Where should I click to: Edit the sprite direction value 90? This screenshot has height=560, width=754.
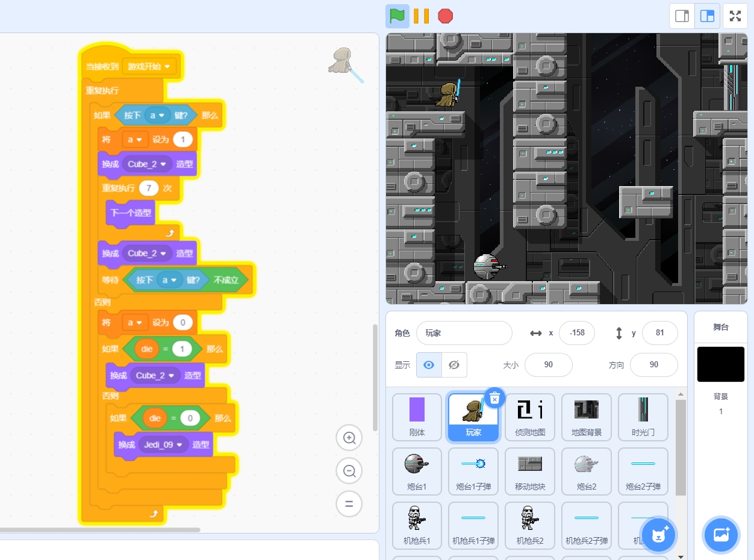coord(654,365)
